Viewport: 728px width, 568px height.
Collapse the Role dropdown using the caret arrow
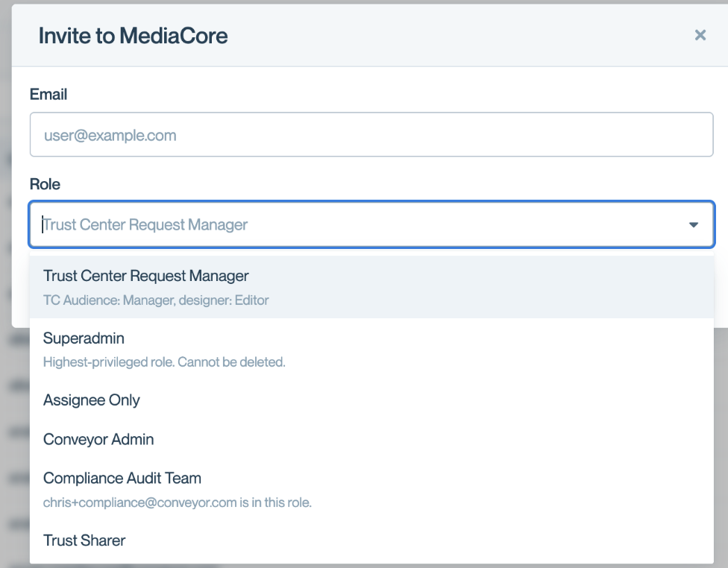click(694, 224)
